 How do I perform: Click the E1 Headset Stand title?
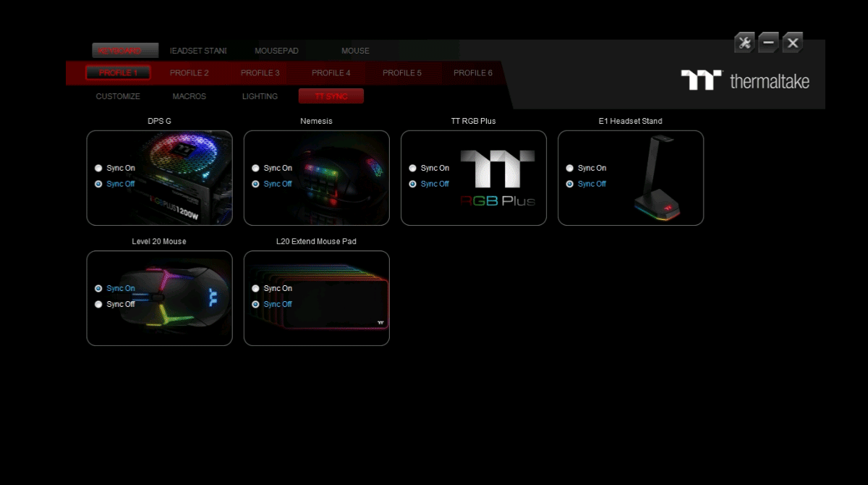coord(630,121)
